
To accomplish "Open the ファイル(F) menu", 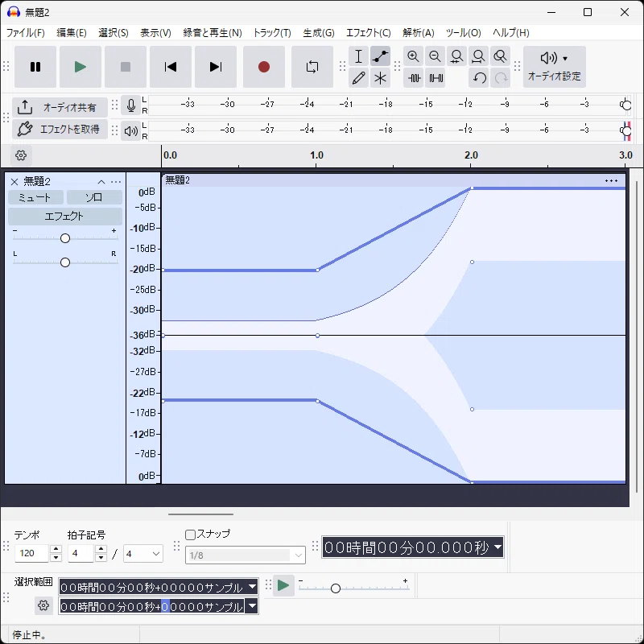I will tap(26, 33).
